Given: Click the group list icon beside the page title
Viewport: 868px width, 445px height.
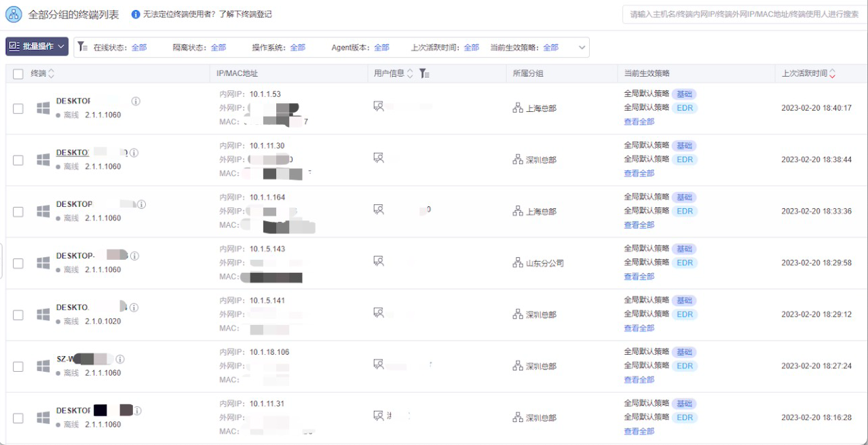Looking at the screenshot, I should coord(14,14).
